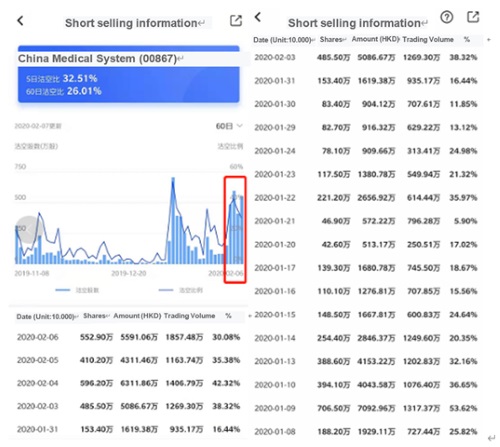Screen dimensions: 500x447
Task: Select the 2020-01-15 date row
Action: (366, 315)
